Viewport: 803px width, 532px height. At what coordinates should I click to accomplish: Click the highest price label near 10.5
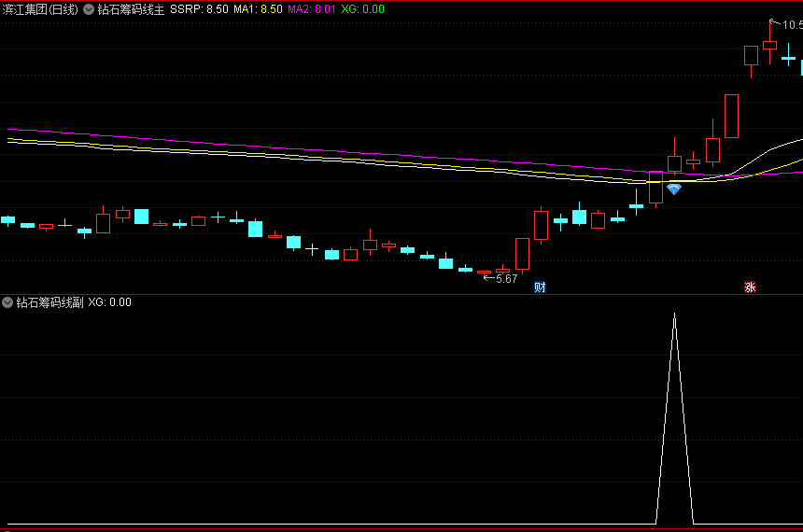tap(792, 24)
